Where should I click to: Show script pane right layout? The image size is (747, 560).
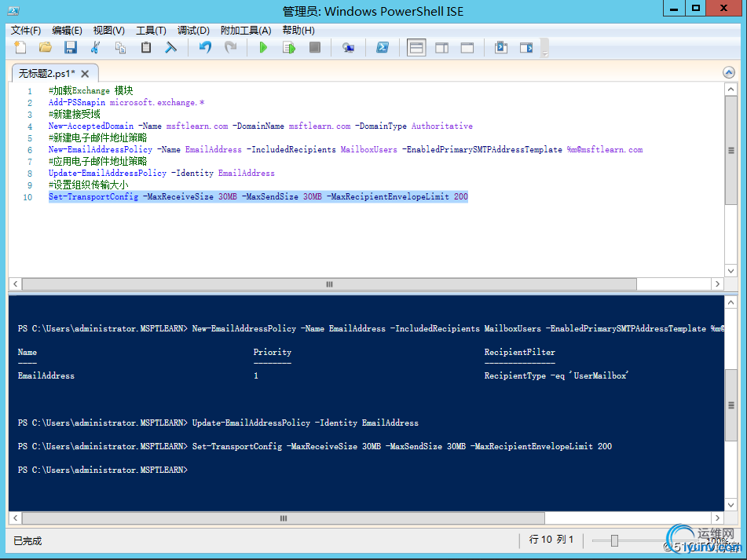tap(441, 48)
